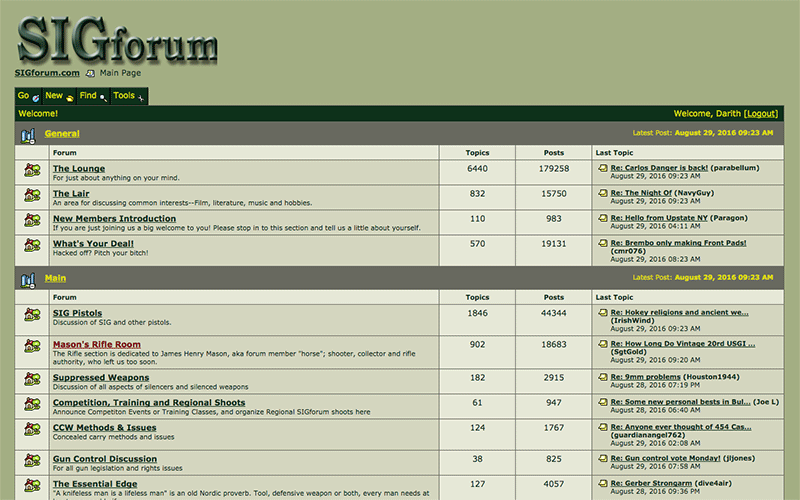Viewport: 800px width, 500px height.
Task: Open the Go menu
Action: [x=29, y=96]
